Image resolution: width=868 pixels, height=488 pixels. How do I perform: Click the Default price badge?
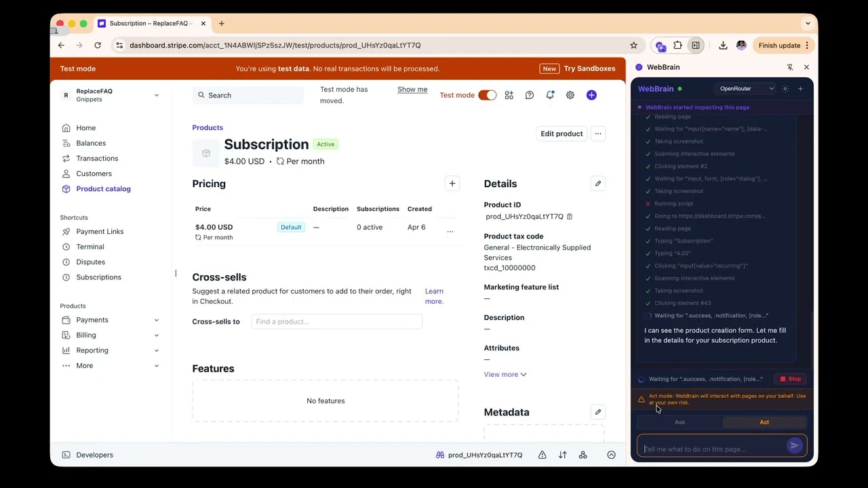click(x=291, y=227)
